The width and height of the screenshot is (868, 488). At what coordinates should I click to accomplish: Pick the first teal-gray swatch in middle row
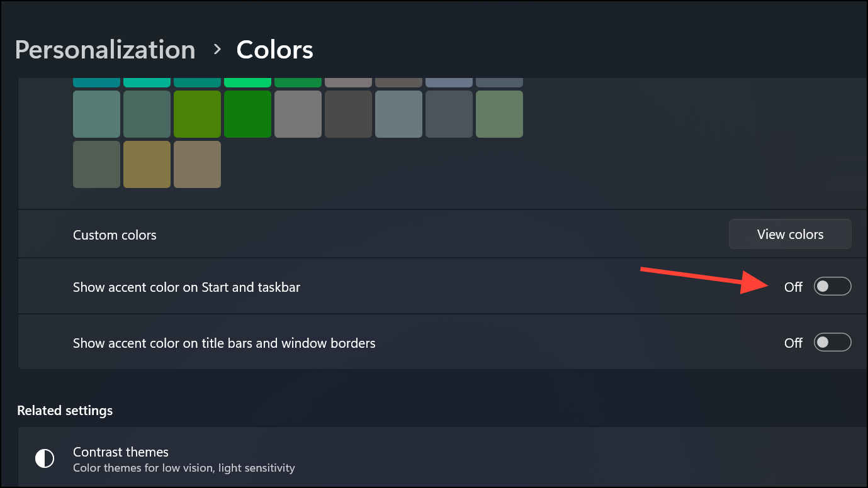[x=96, y=114]
